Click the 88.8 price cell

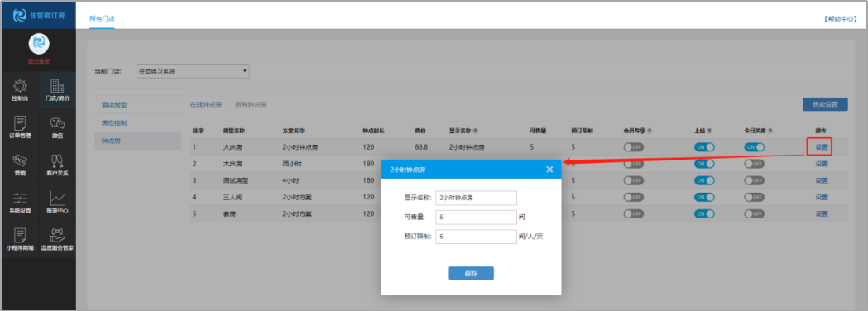tap(421, 147)
